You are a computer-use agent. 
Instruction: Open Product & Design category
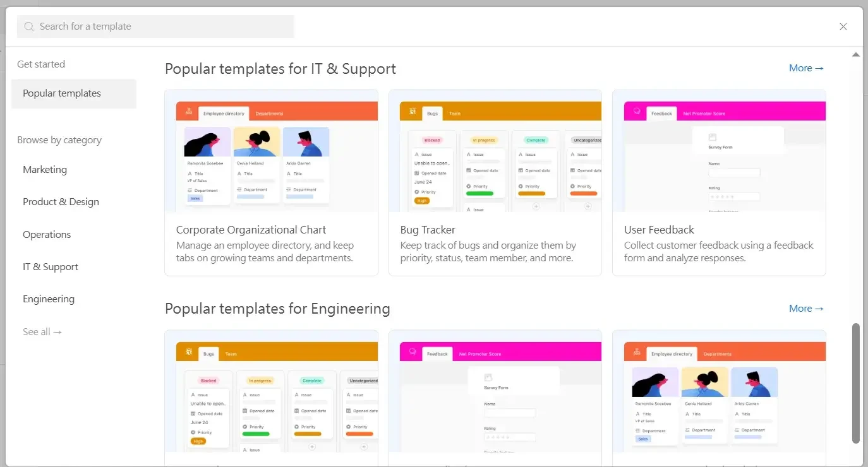click(x=61, y=202)
